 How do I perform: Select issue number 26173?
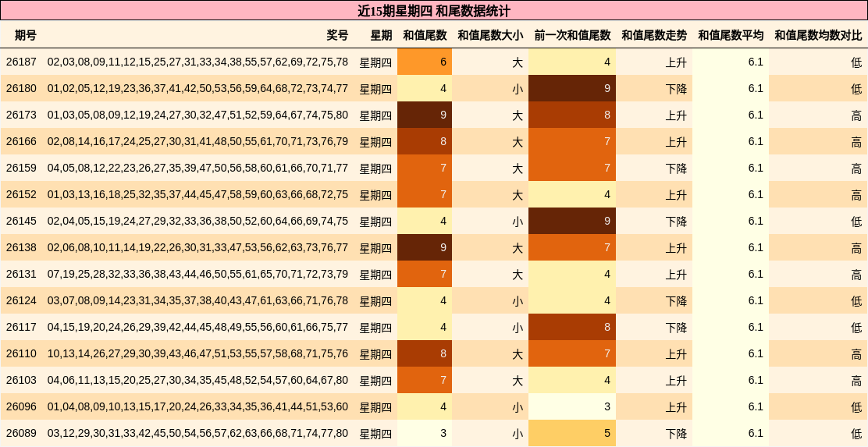pos(21,115)
